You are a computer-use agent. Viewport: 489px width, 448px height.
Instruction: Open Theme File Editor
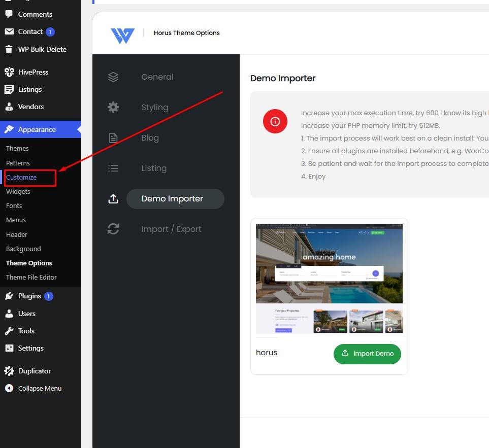(31, 278)
